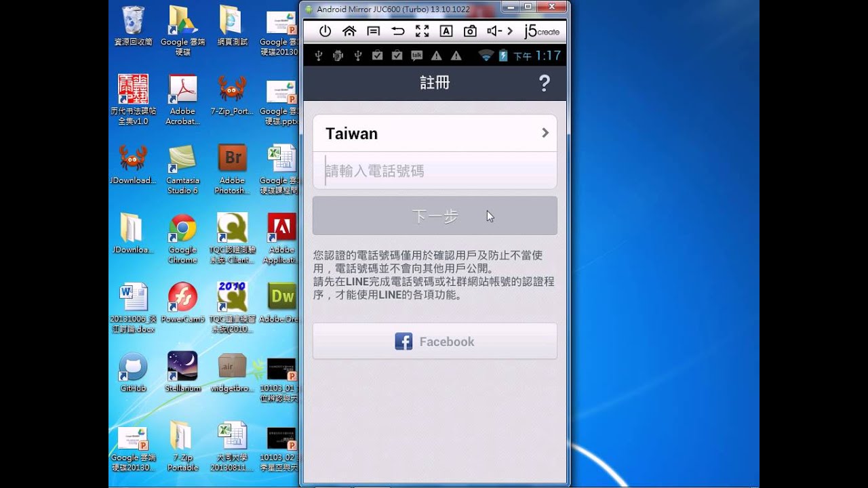The image size is (868, 488).
Task: Tap the battery charging status icon
Action: (x=503, y=56)
